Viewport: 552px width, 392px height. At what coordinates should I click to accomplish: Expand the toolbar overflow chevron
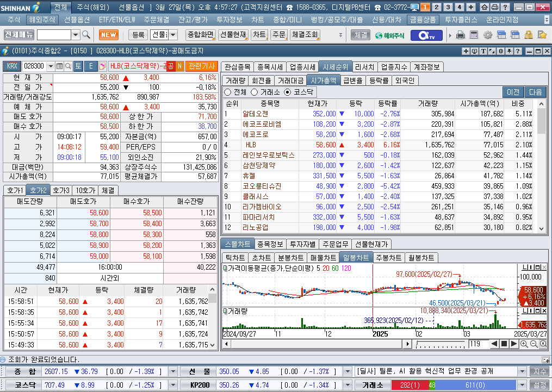(340, 35)
